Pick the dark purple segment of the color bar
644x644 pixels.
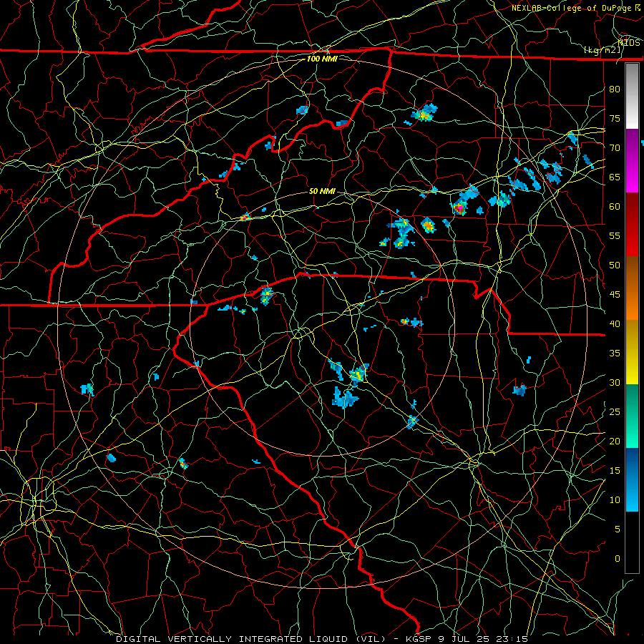[x=632, y=145]
